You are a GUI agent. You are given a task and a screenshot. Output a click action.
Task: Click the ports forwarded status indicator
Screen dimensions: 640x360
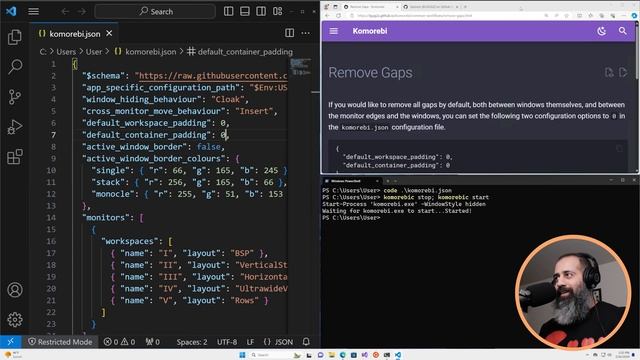[153, 342]
